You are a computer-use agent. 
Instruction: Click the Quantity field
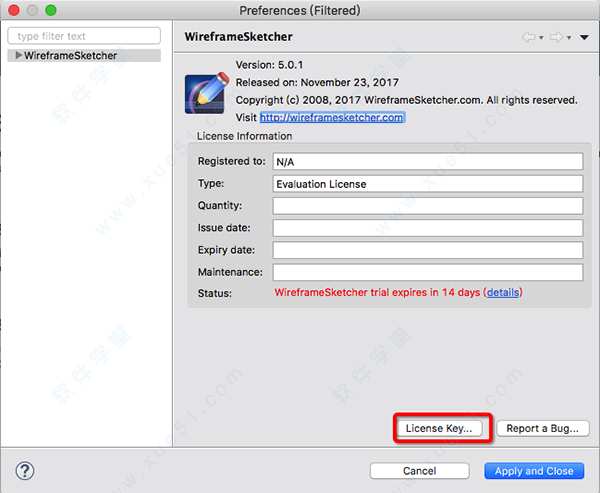[x=428, y=206]
